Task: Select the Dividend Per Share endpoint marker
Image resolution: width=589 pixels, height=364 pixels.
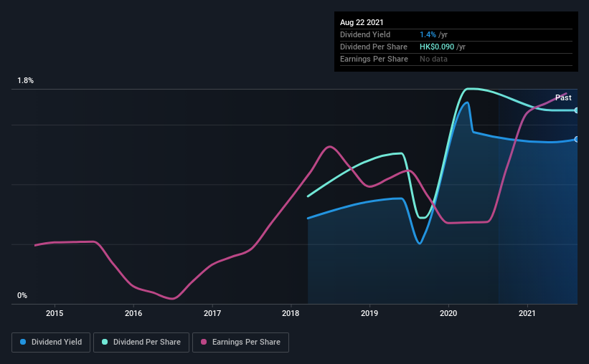Action: pos(577,110)
